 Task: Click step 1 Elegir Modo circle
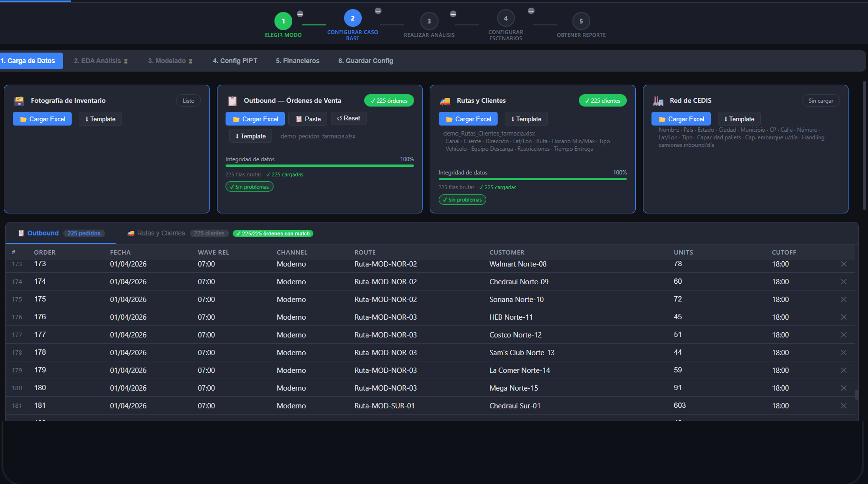point(283,21)
